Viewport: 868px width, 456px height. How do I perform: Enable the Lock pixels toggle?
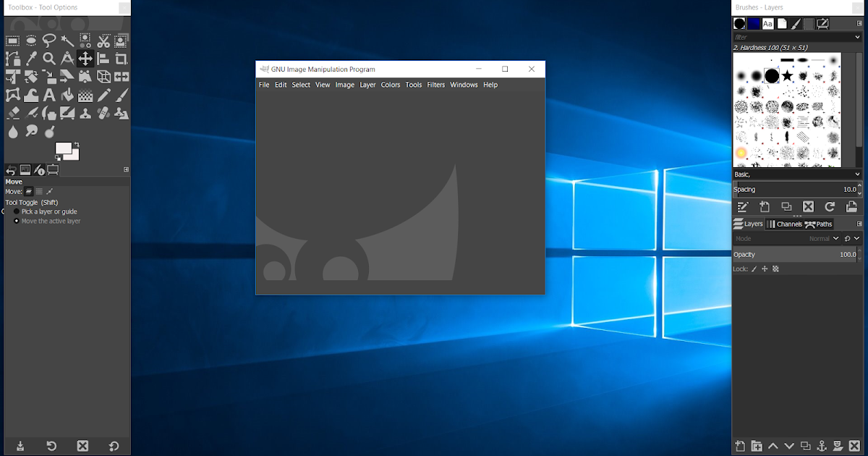point(753,269)
